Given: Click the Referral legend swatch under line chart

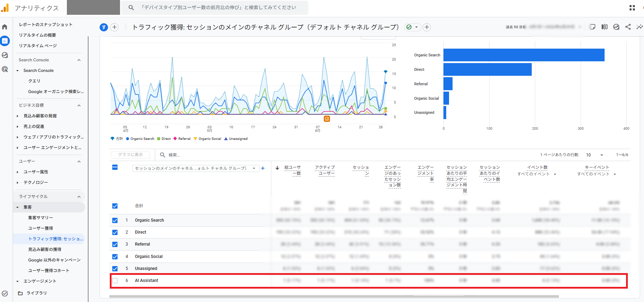Looking at the screenshot, I should click(x=175, y=138).
